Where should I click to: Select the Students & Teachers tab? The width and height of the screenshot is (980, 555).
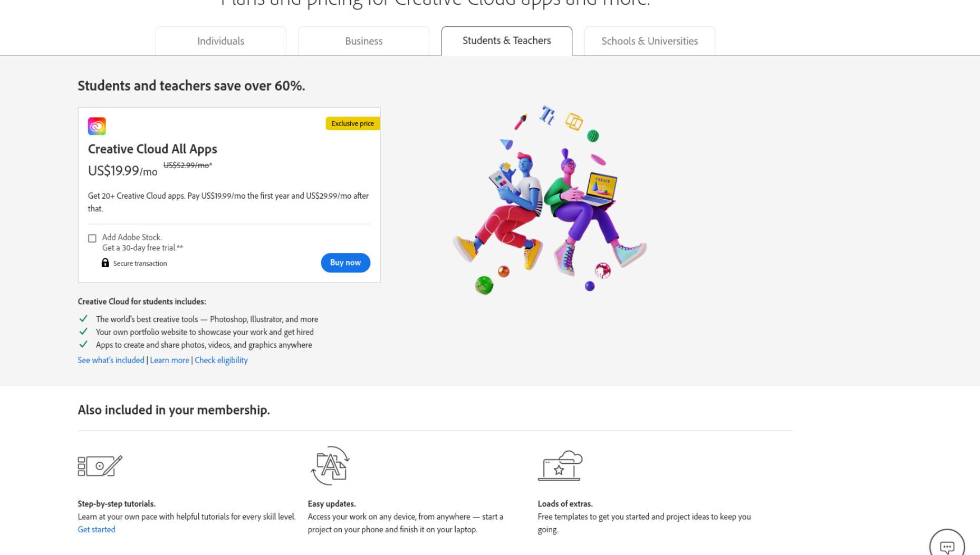coord(506,41)
